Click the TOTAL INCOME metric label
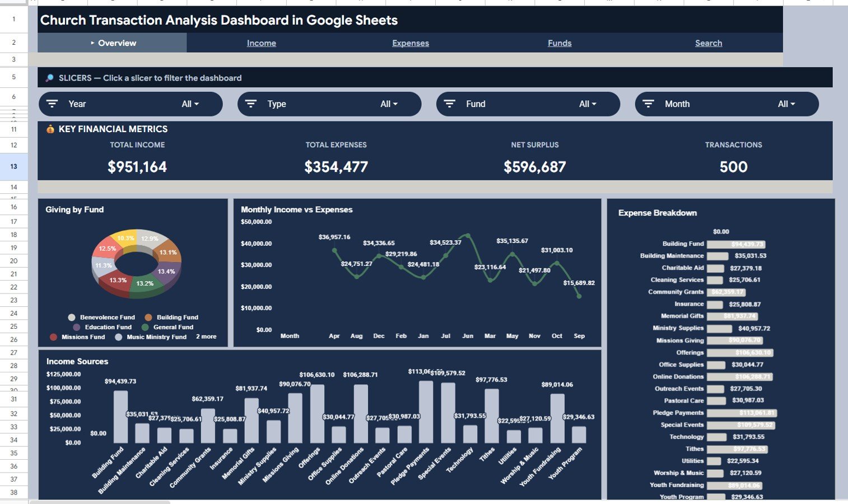The height and width of the screenshot is (504, 848). 137,144
